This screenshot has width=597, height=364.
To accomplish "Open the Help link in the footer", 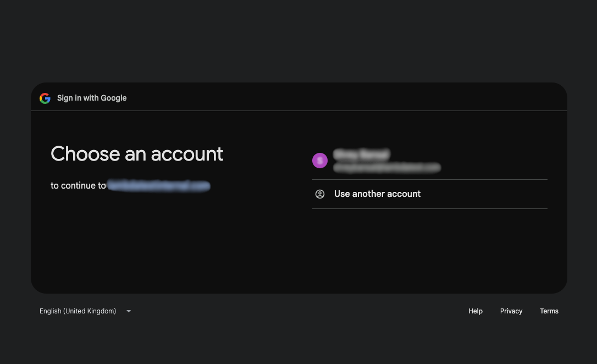I will 476,311.
